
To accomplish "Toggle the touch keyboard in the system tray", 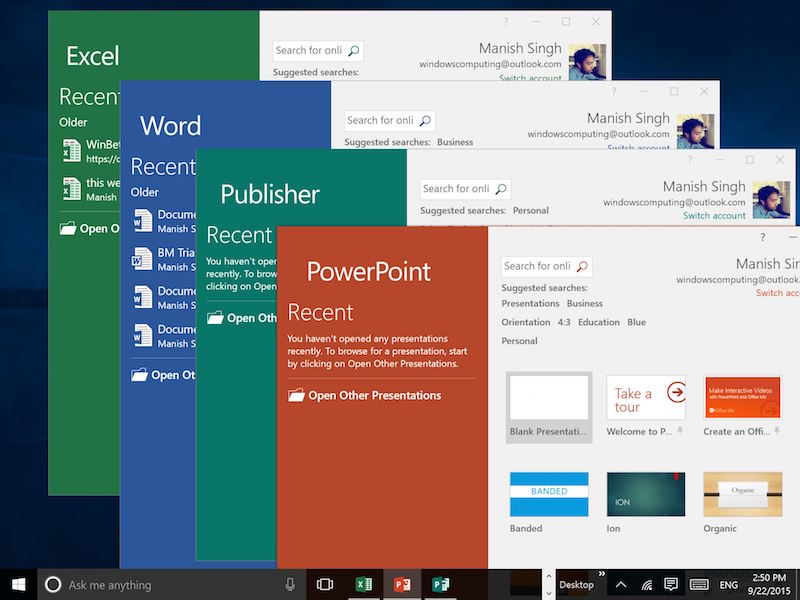I will (697, 584).
